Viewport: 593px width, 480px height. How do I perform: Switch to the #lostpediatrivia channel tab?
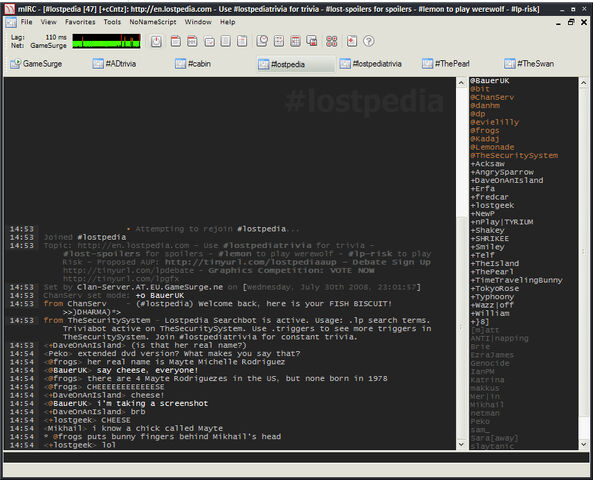pos(371,64)
